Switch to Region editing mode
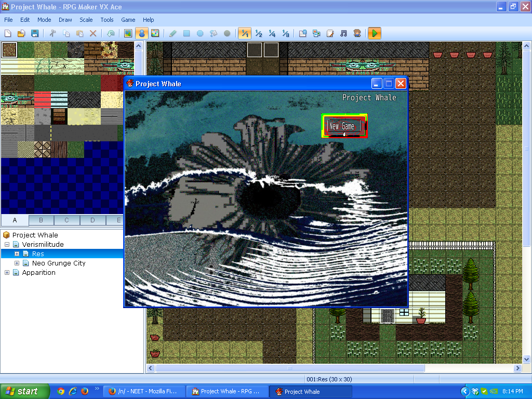The image size is (532, 399). click(x=155, y=33)
